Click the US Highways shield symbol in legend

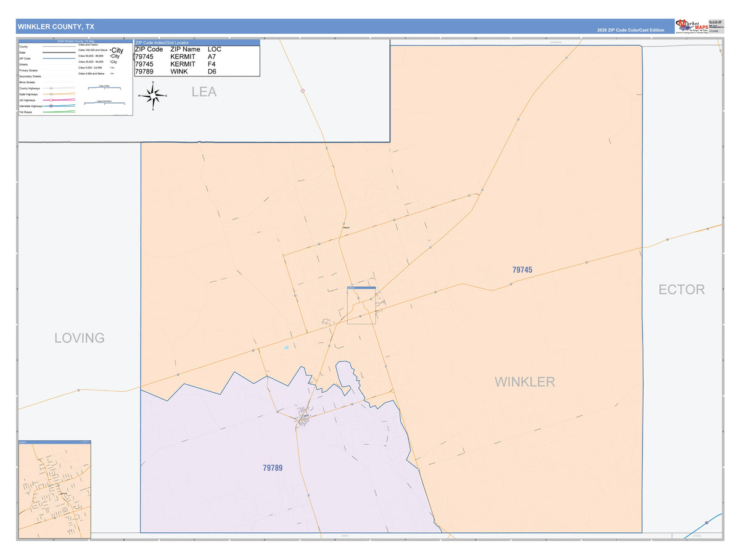coord(51,100)
